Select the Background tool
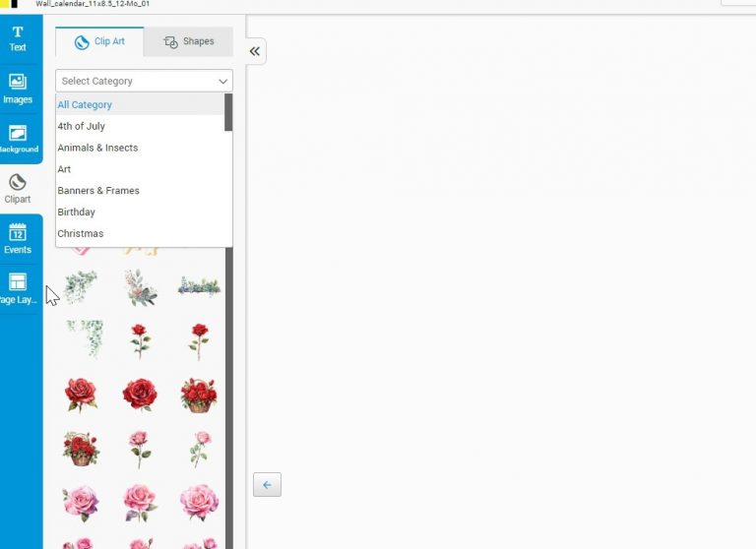The width and height of the screenshot is (756, 549). 18,139
